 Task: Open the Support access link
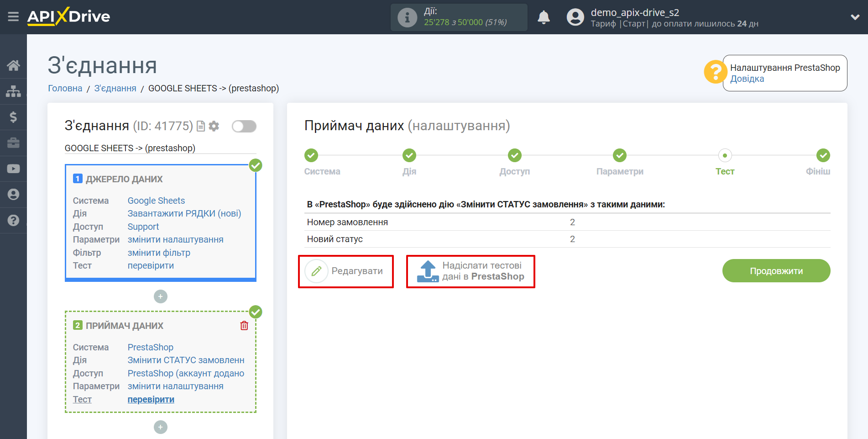click(x=143, y=227)
